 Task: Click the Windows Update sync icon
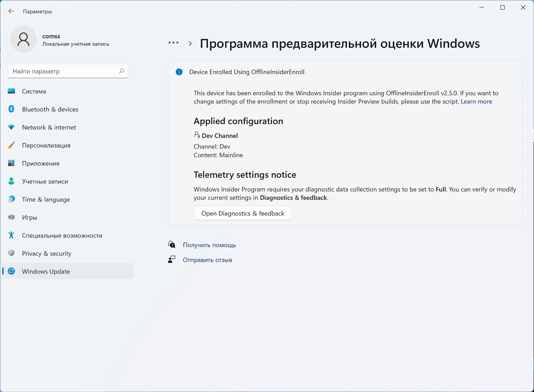pos(11,271)
